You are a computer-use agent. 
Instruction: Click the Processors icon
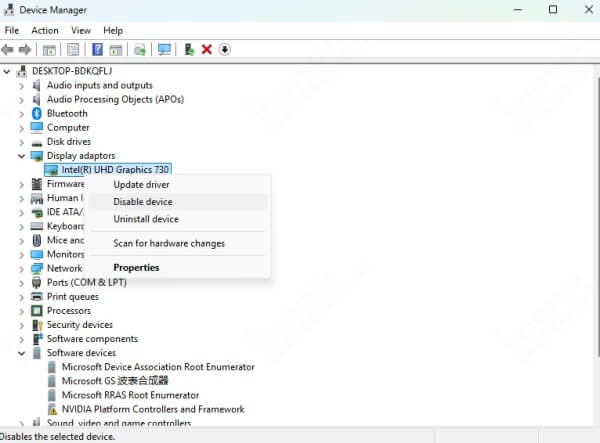[37, 311]
